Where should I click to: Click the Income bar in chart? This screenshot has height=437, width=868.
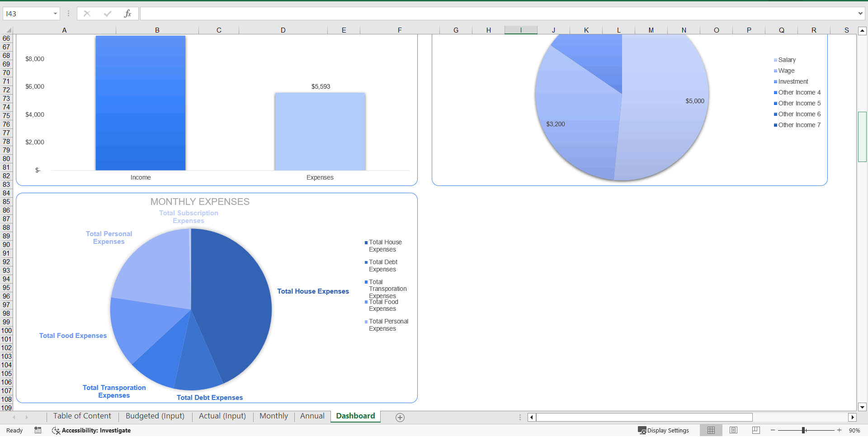click(x=141, y=103)
